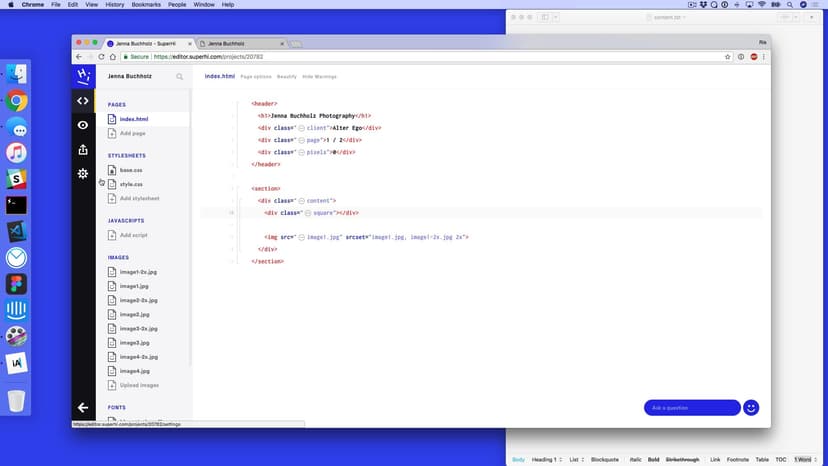828x466 pixels.
Task: Open the code editor view icon
Action: pyautogui.click(x=83, y=101)
